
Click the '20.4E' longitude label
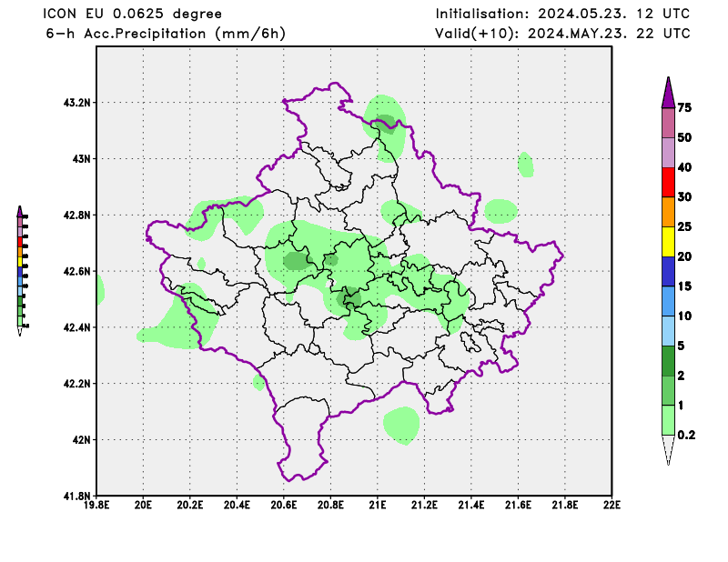point(237,505)
